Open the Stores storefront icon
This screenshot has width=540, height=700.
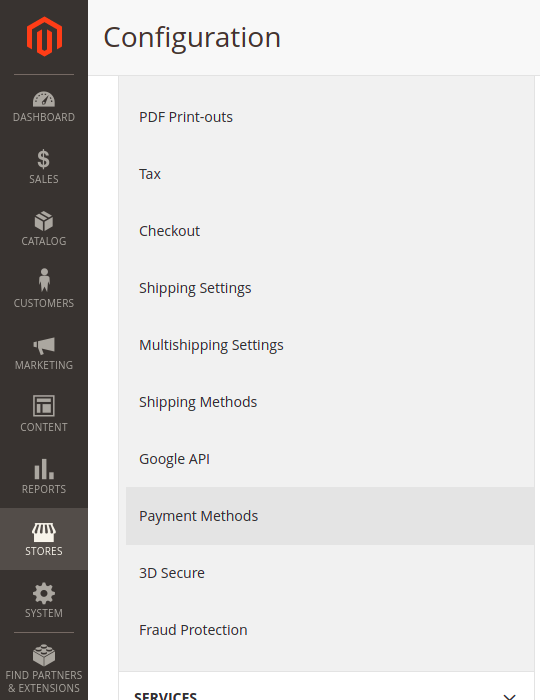click(x=44, y=532)
